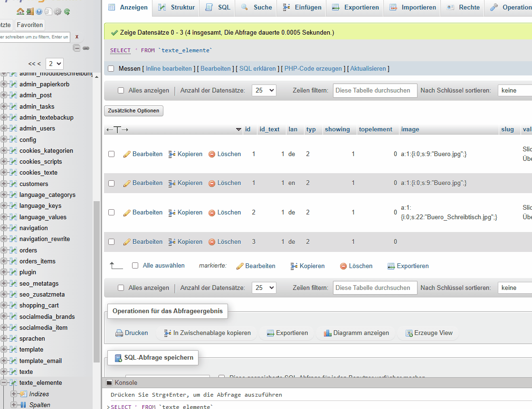Click the Zusätzliche Optionen button
This screenshot has height=409, width=532.
click(133, 111)
